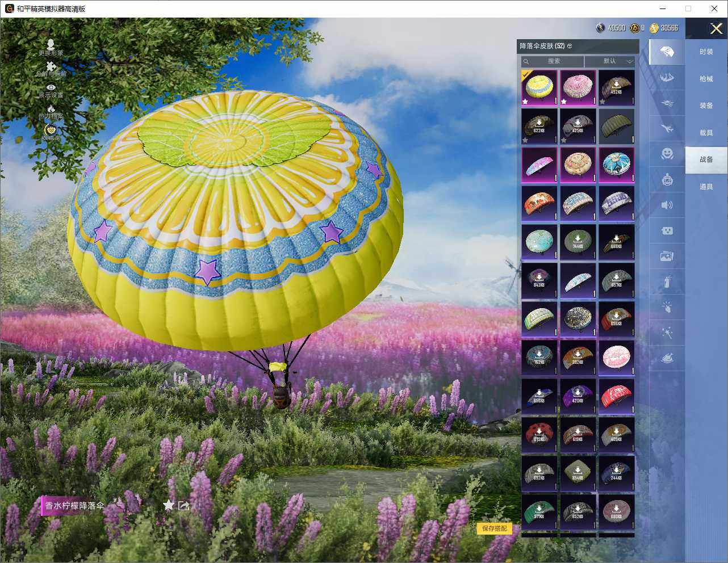Select the spray can category icon

point(667,281)
